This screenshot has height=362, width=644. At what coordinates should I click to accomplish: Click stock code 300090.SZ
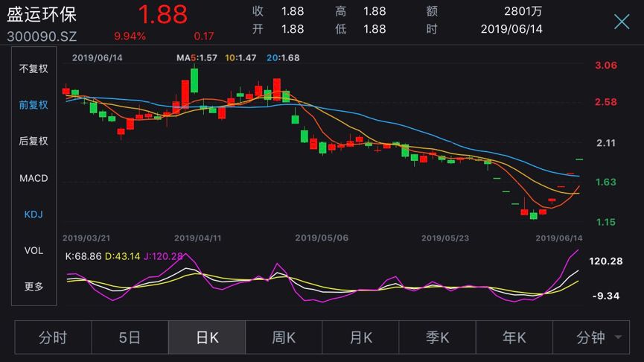point(42,36)
